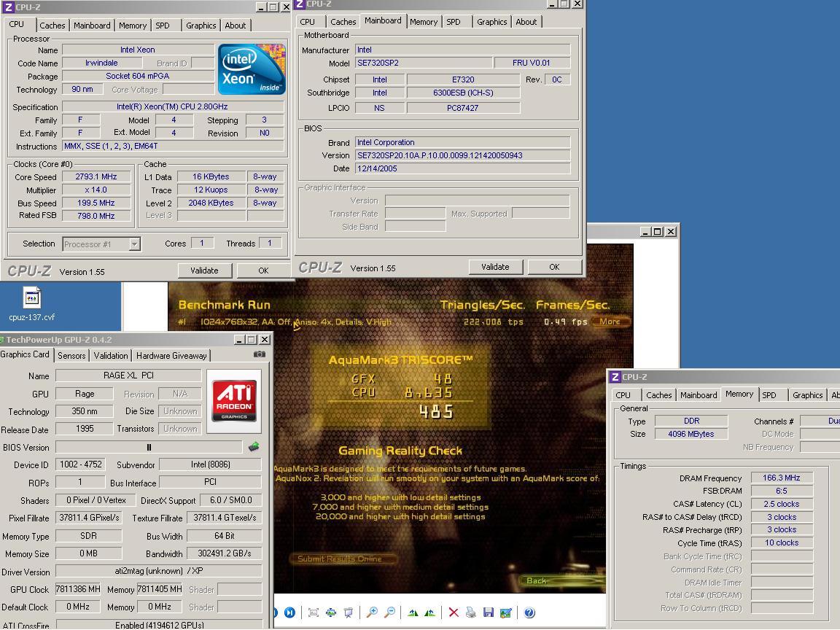Click the Bandwidth value 302491.2 GB/s
This screenshot has height=630, width=840.
(x=224, y=553)
